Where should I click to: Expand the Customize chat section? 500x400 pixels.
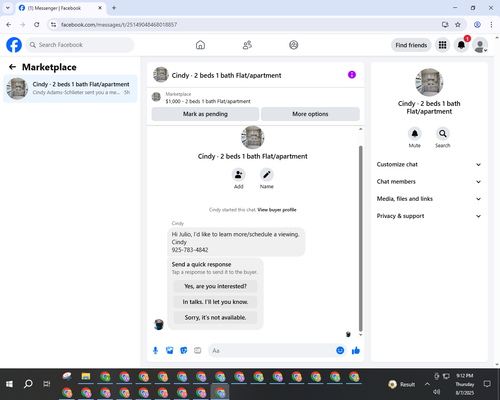pyautogui.click(x=429, y=164)
